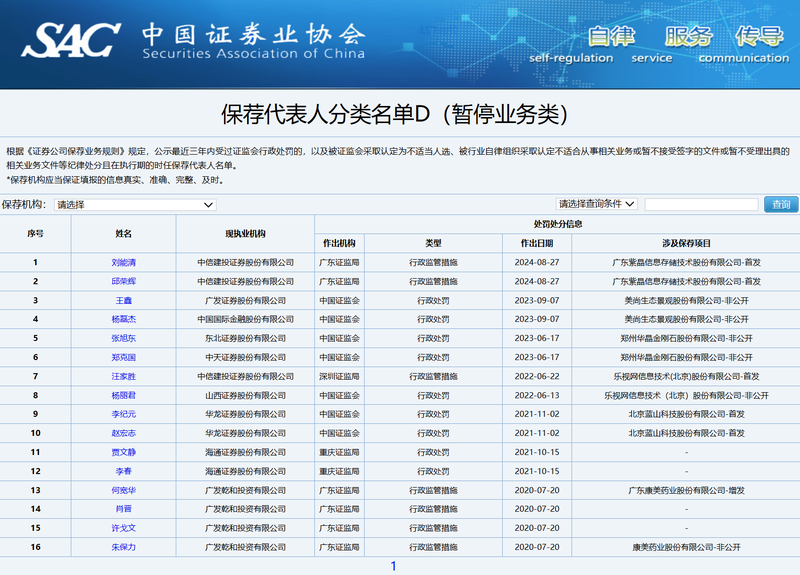
Task: Click the SAC logo in header
Action: [70, 40]
